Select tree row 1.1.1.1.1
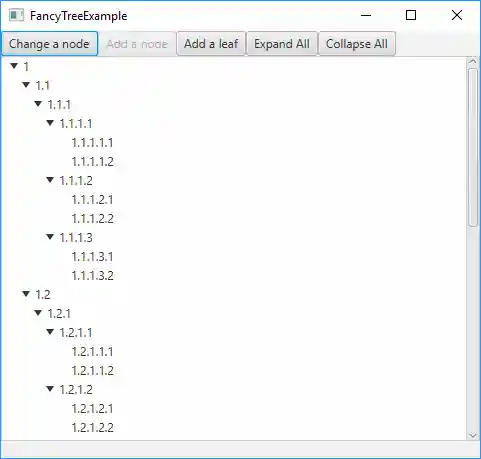The image size is (481, 459). coord(234,143)
